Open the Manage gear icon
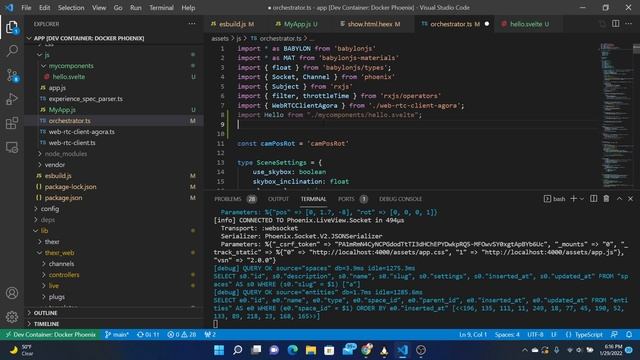Viewport: 640px width, 360px height. (x=12, y=316)
